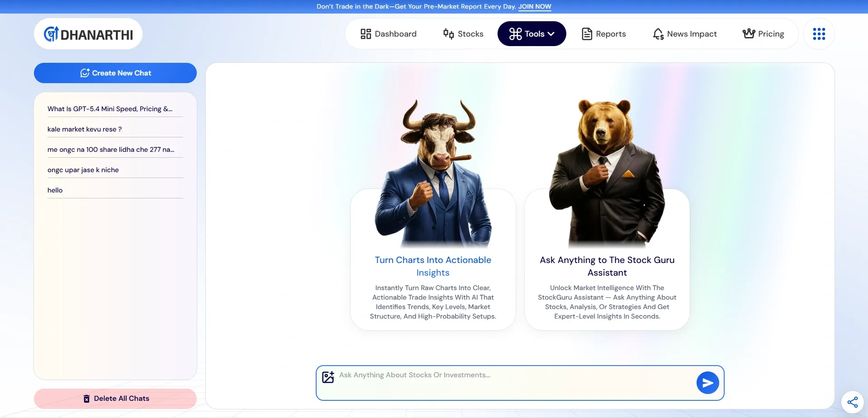Click the share icon at bottom right
The width and height of the screenshot is (868, 418).
coord(852,402)
